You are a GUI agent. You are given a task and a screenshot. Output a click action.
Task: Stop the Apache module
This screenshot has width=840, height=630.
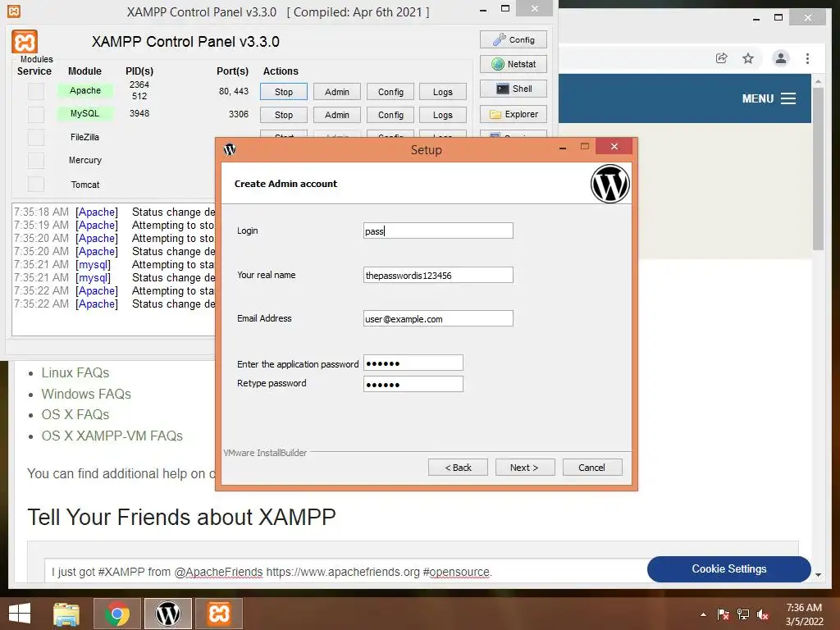[284, 92]
